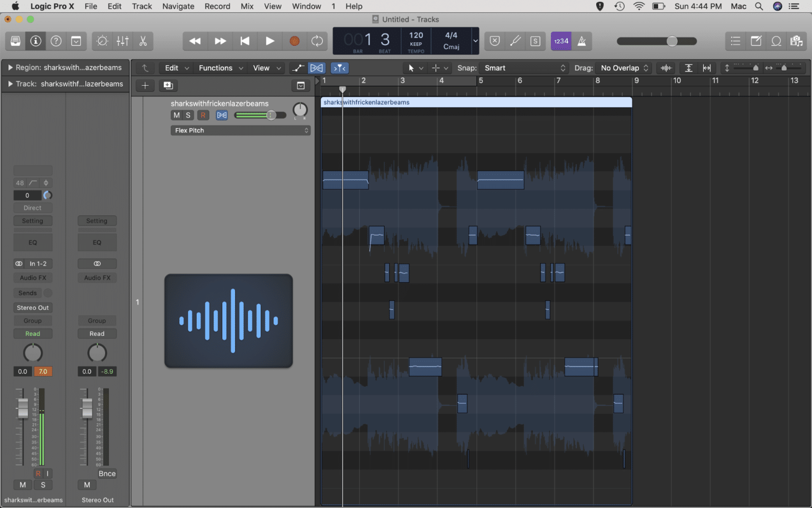Open the Library browser icon
This screenshot has height=508, width=812.
[x=15, y=41]
